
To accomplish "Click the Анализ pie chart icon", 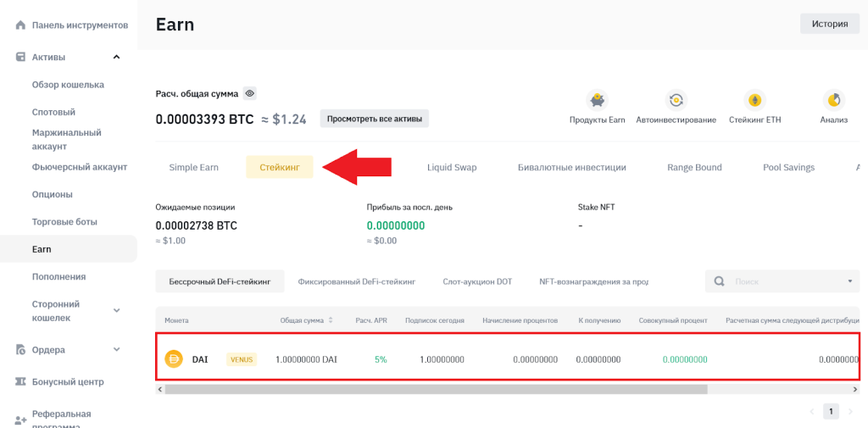I will coord(833,100).
